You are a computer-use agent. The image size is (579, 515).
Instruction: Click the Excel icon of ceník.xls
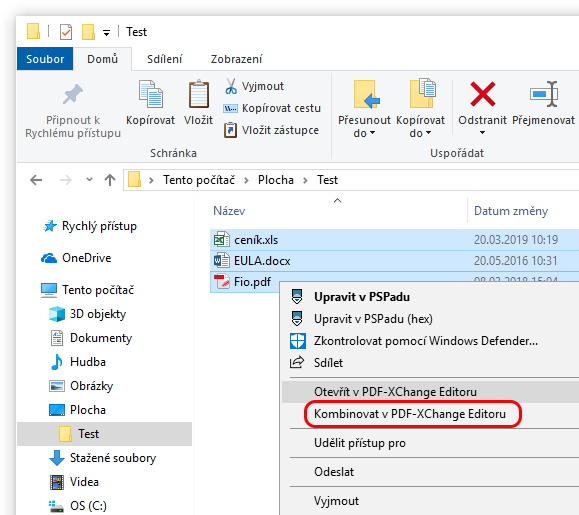[221, 240]
